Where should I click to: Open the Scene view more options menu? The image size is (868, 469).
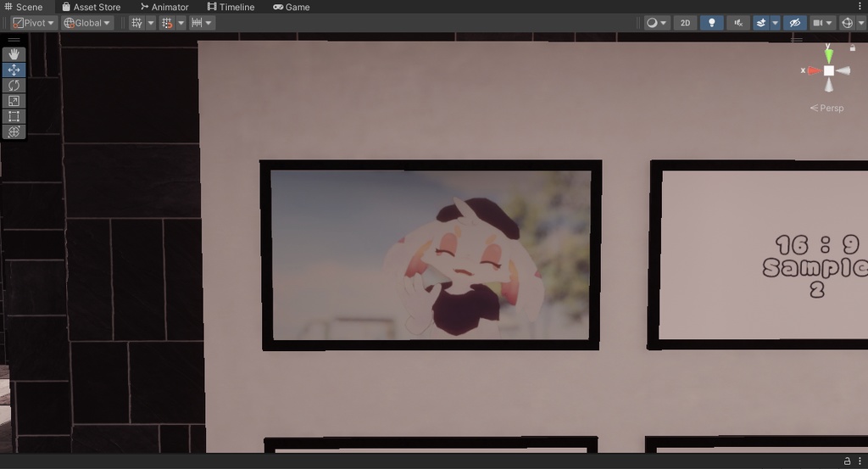point(860,6)
